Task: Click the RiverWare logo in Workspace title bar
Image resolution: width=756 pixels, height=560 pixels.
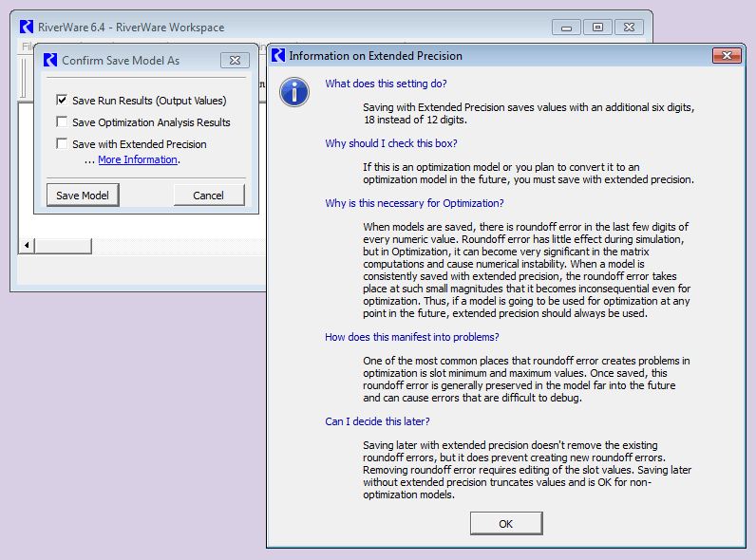Action: pyautogui.click(x=27, y=27)
